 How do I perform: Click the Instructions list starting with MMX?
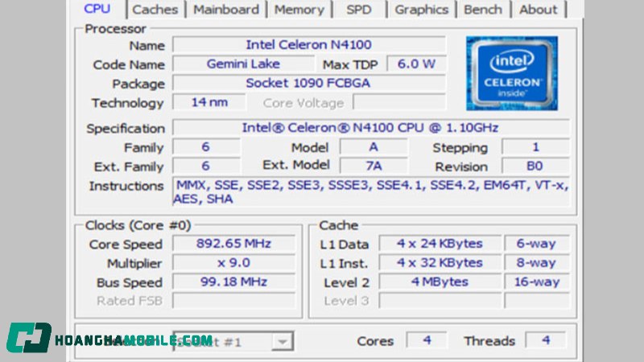pos(371,191)
